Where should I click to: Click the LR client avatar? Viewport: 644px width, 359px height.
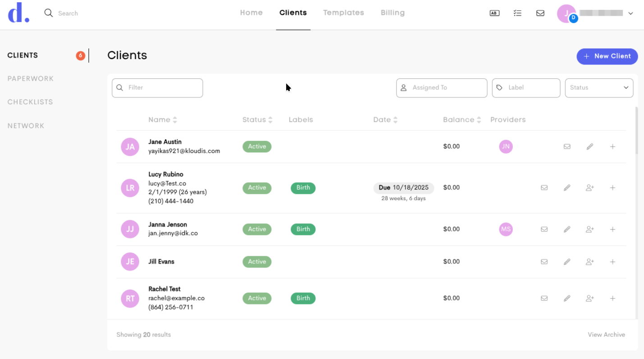130,188
